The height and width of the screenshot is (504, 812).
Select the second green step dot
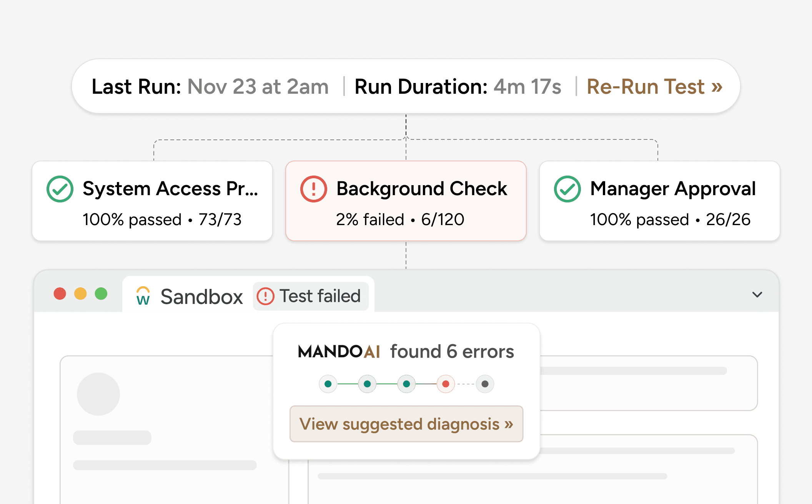point(367,384)
